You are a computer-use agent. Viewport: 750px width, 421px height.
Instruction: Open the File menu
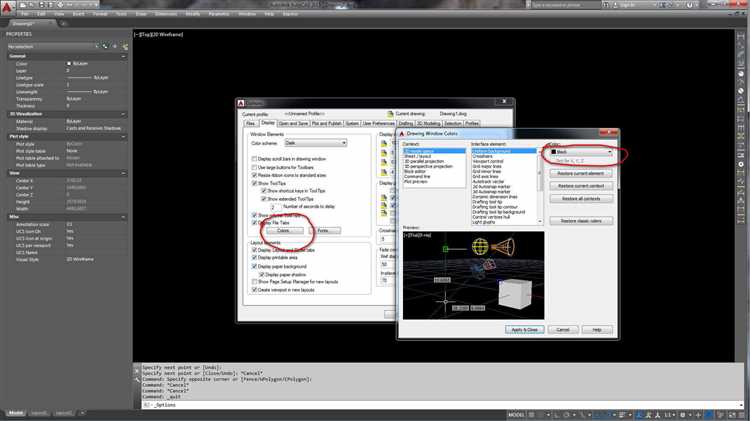25,14
